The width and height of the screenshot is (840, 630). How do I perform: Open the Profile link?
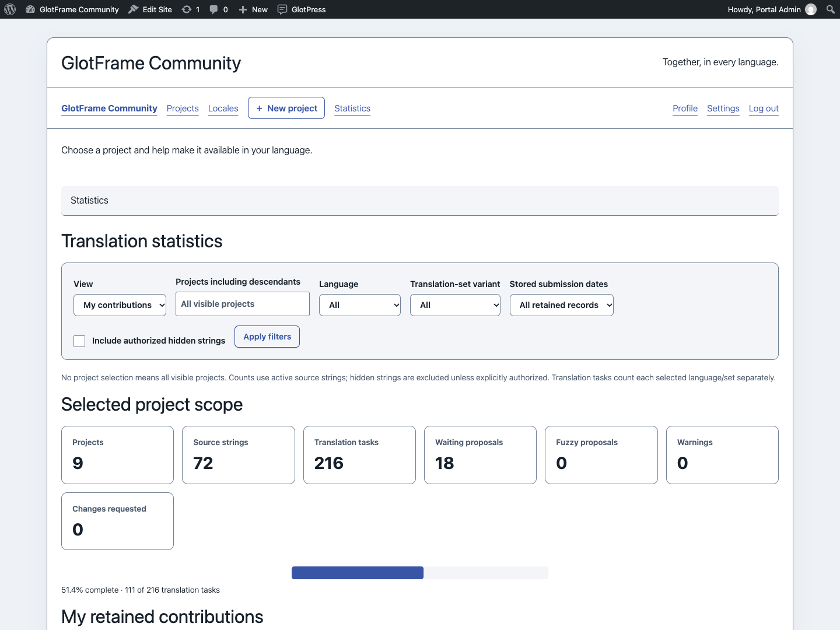685,108
